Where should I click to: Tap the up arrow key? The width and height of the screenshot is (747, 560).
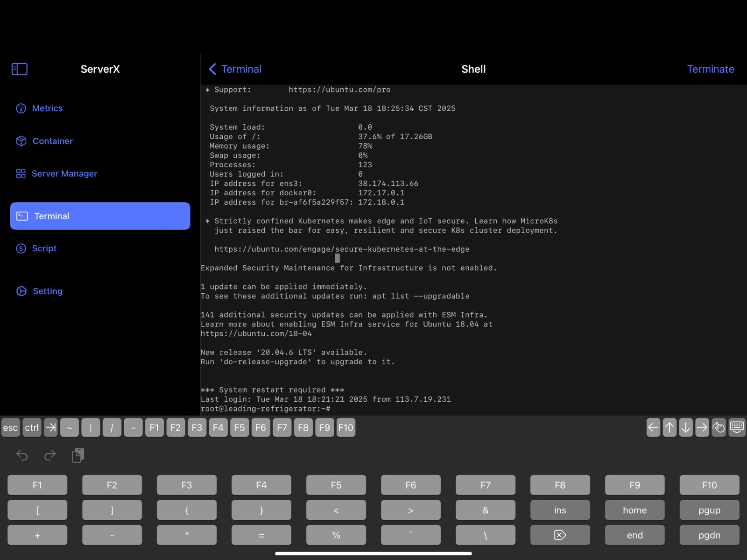coord(669,427)
